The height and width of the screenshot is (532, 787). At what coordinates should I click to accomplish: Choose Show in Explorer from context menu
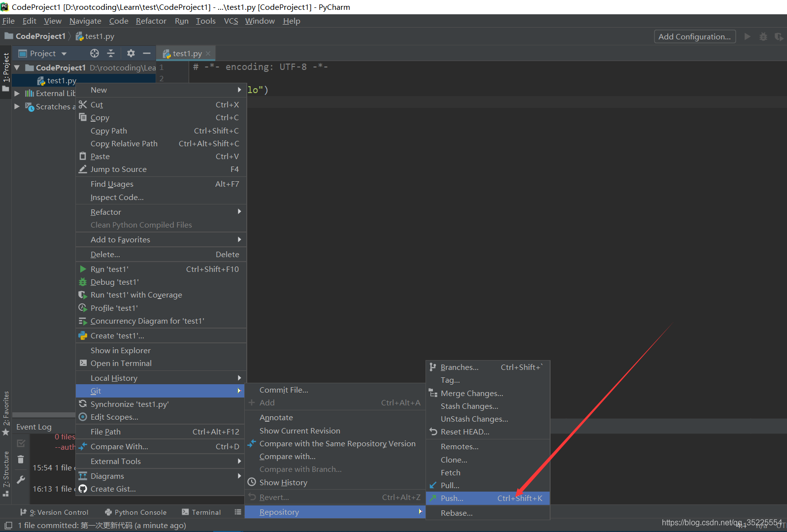click(161, 350)
